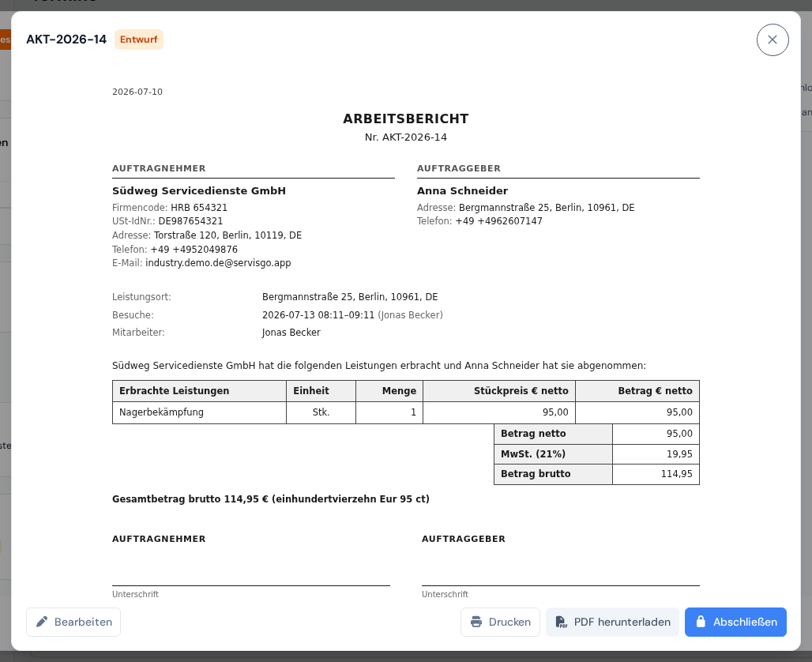Viewport: 812px width, 662px height.
Task: Click the report number Nr. AKT-2026-14
Action: (x=405, y=137)
